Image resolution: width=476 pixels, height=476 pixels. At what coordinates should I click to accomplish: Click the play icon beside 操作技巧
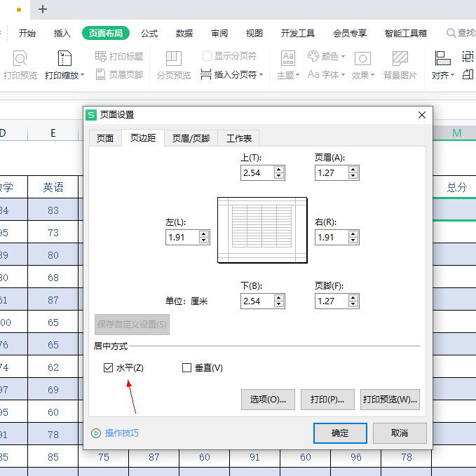pyautogui.click(x=96, y=433)
